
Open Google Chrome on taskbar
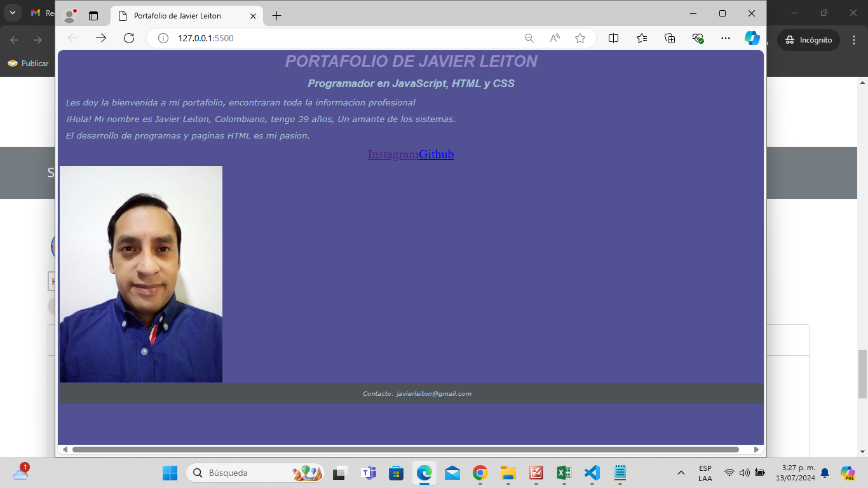[480, 473]
